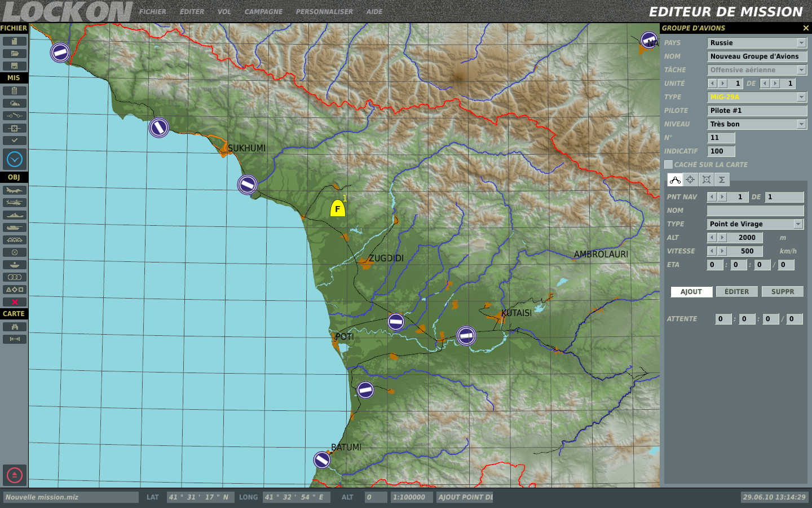Enable the Caché sur la carte checkbox
This screenshot has width=812, height=508.
[x=668, y=165]
